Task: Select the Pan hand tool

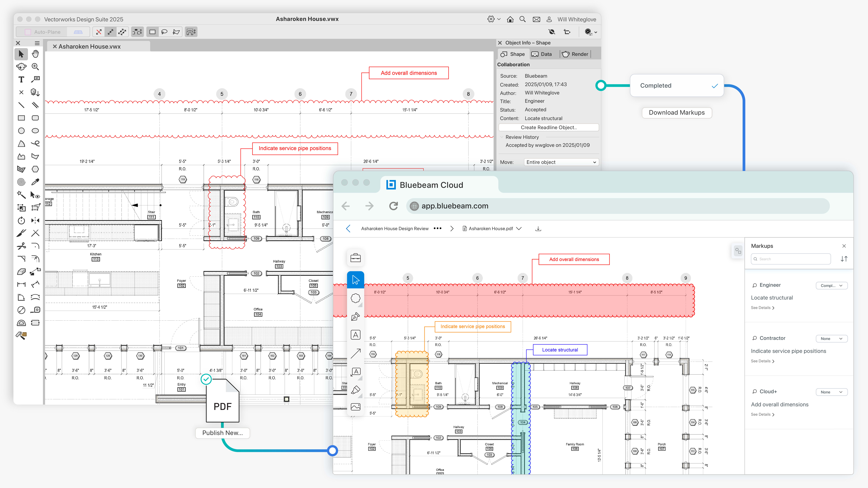Action: pos(35,54)
